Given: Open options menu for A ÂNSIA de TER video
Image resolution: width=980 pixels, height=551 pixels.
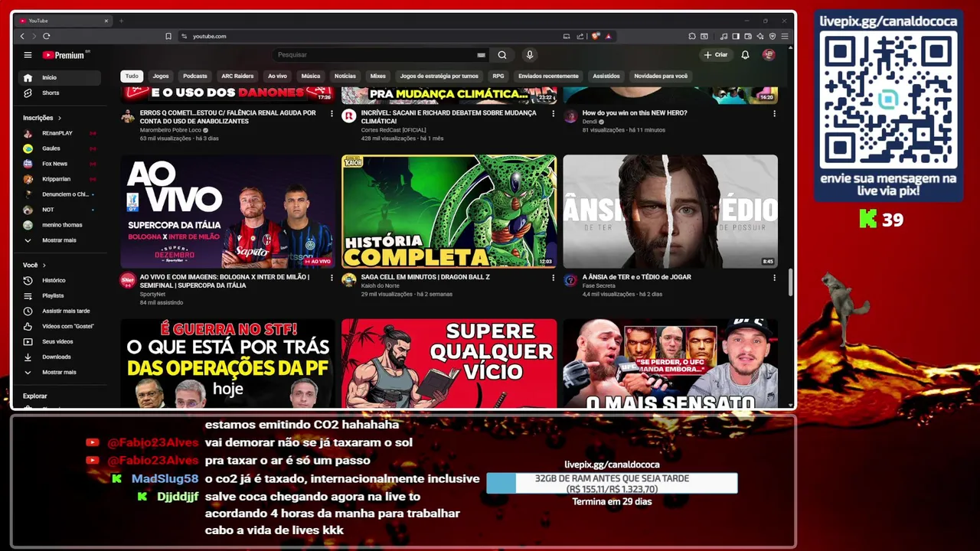Looking at the screenshot, I should point(774,278).
